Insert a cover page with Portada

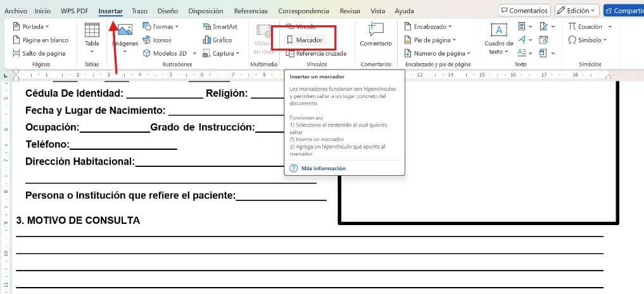tap(31, 27)
